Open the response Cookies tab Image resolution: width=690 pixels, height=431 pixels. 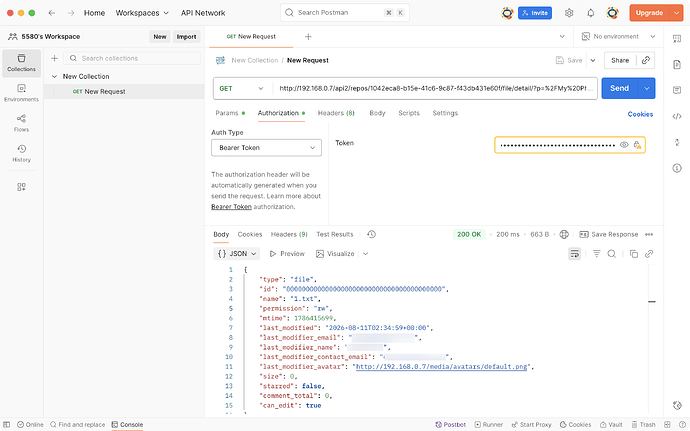(x=250, y=234)
